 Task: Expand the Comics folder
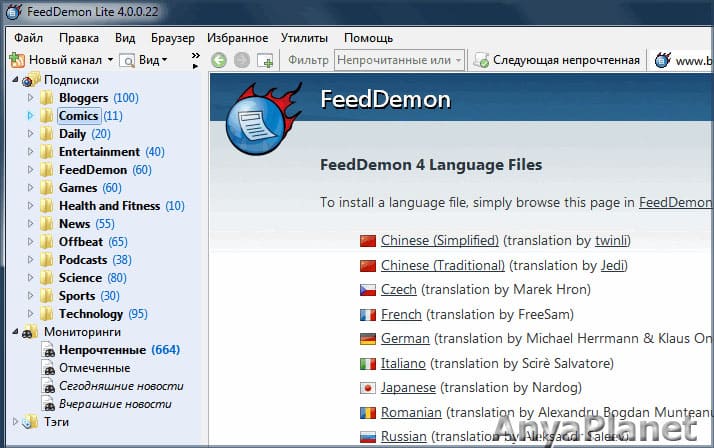pos(30,116)
